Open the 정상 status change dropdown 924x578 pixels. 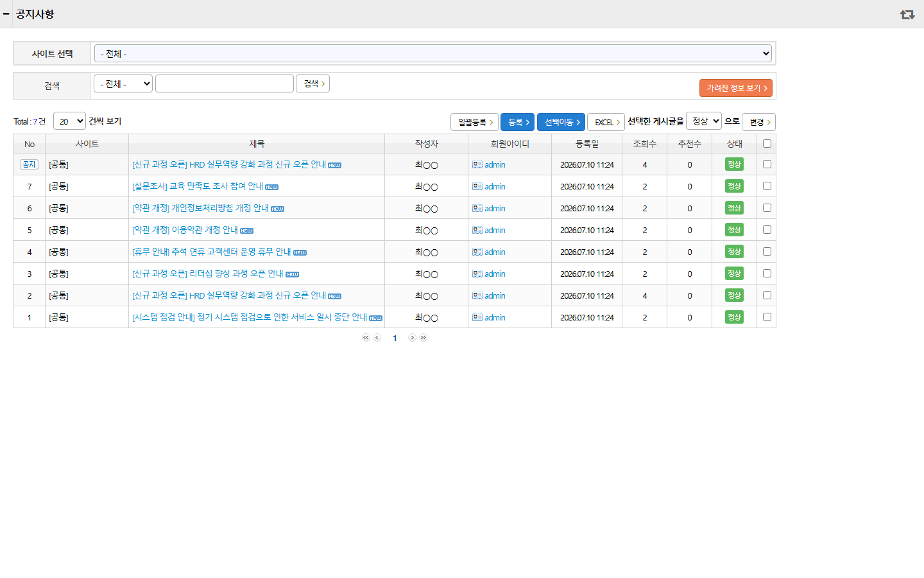[x=704, y=121]
